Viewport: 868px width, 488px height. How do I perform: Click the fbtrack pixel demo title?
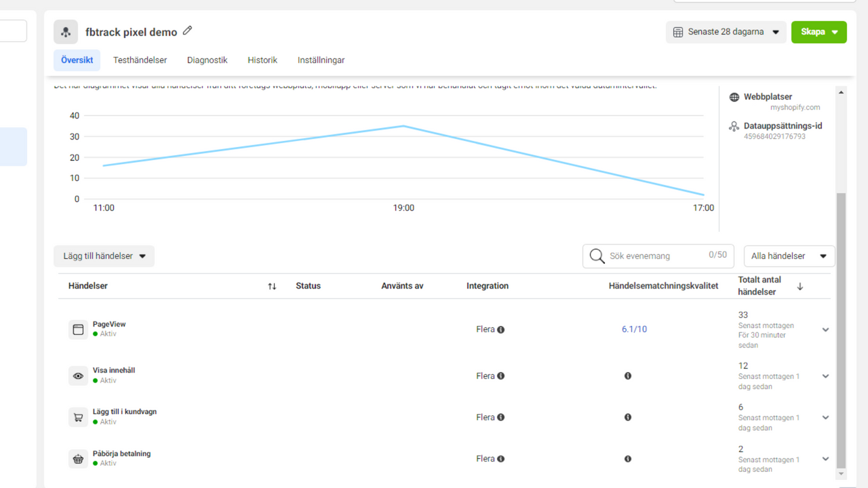pyautogui.click(x=132, y=32)
